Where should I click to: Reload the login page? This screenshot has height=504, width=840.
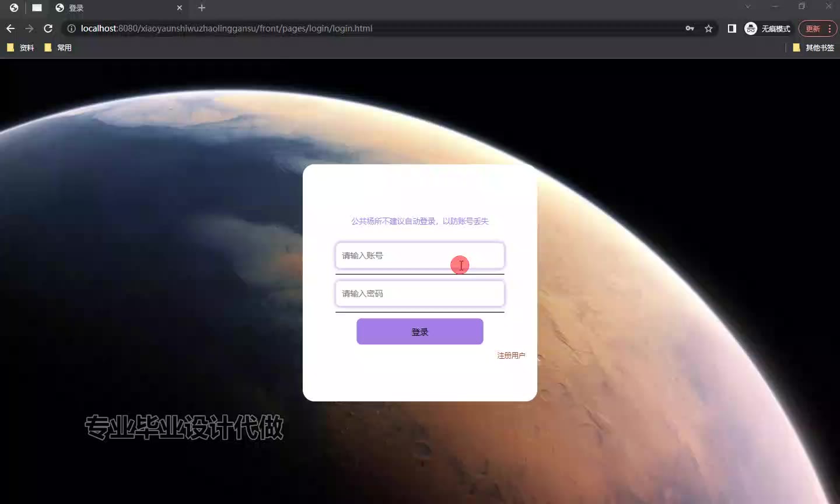pos(48,29)
